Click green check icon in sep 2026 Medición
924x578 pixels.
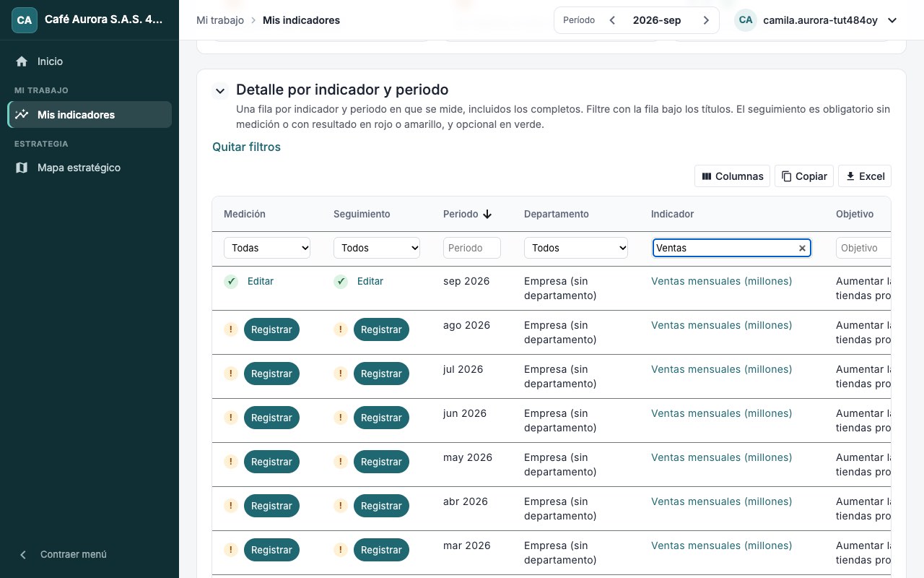[x=231, y=281]
